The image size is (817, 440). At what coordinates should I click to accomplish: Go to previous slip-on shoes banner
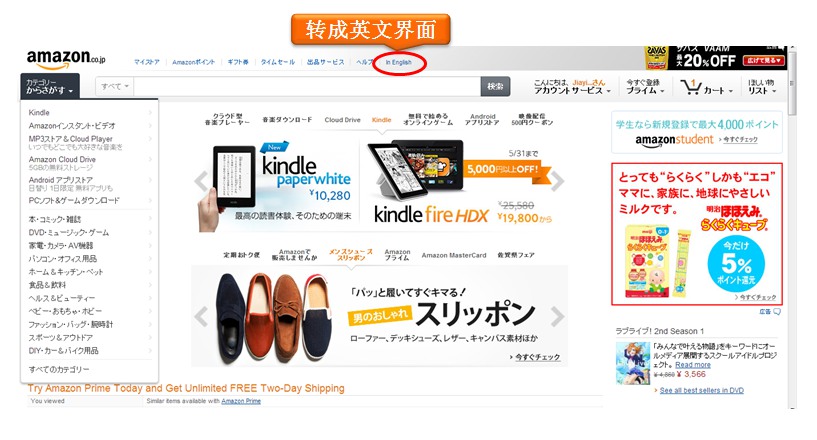tap(201, 316)
